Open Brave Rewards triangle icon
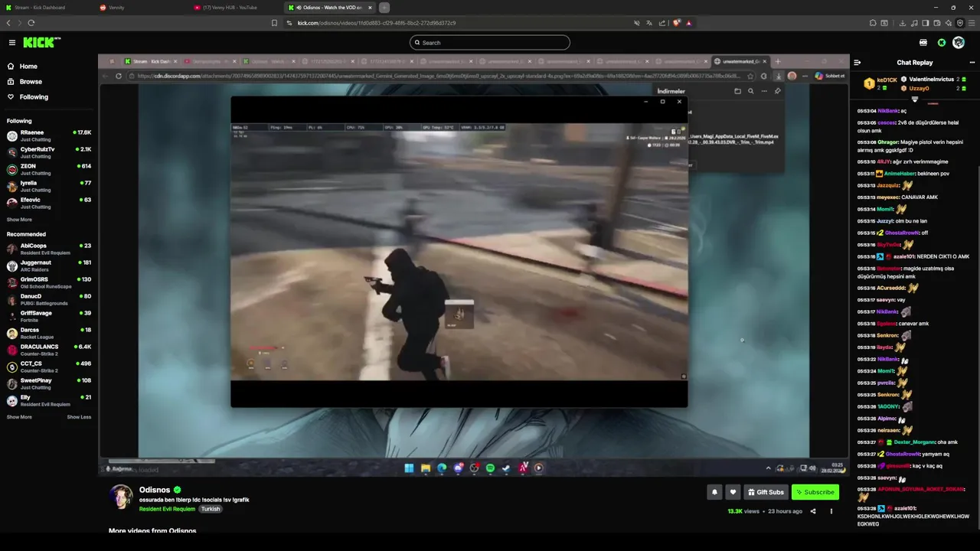 click(x=688, y=23)
